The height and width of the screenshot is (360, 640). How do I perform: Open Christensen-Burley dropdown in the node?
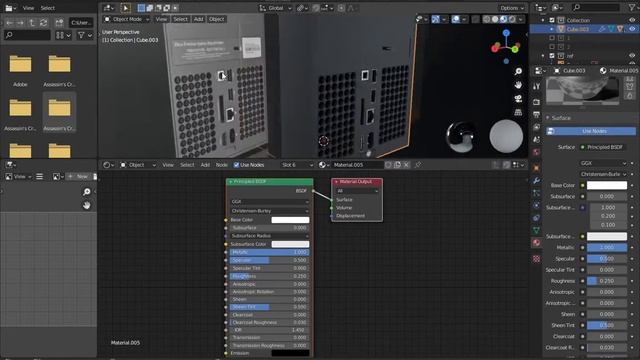tap(269, 211)
